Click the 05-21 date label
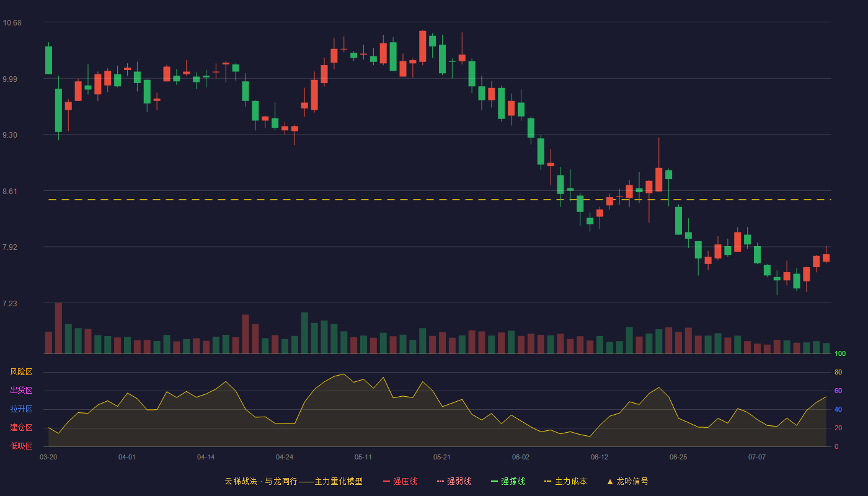The height and width of the screenshot is (496, 868). tap(442, 457)
